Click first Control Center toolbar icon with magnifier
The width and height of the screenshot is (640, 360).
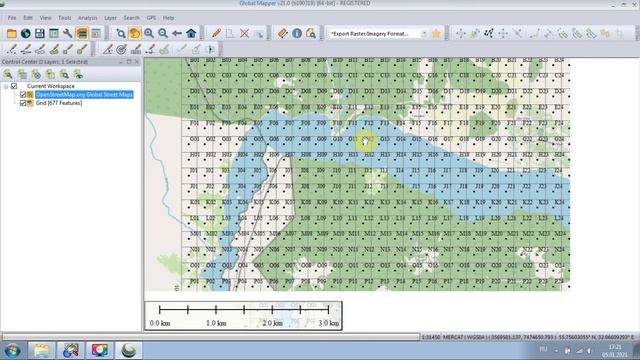8,74
